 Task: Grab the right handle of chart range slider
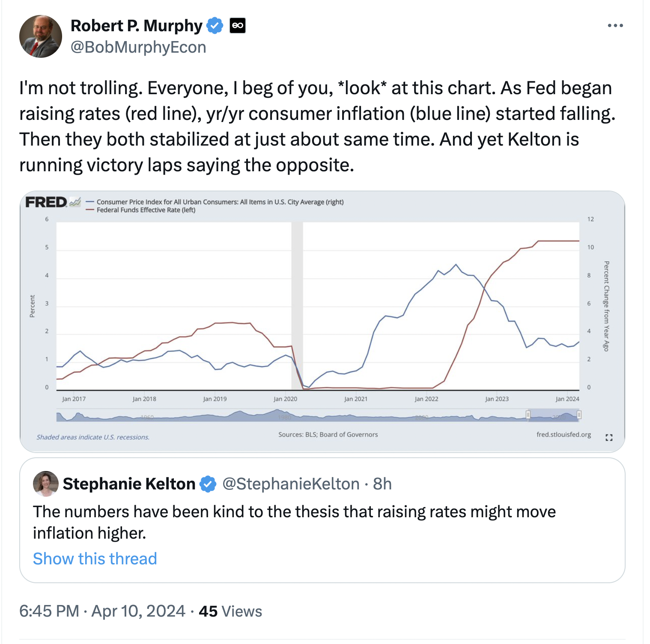click(579, 414)
